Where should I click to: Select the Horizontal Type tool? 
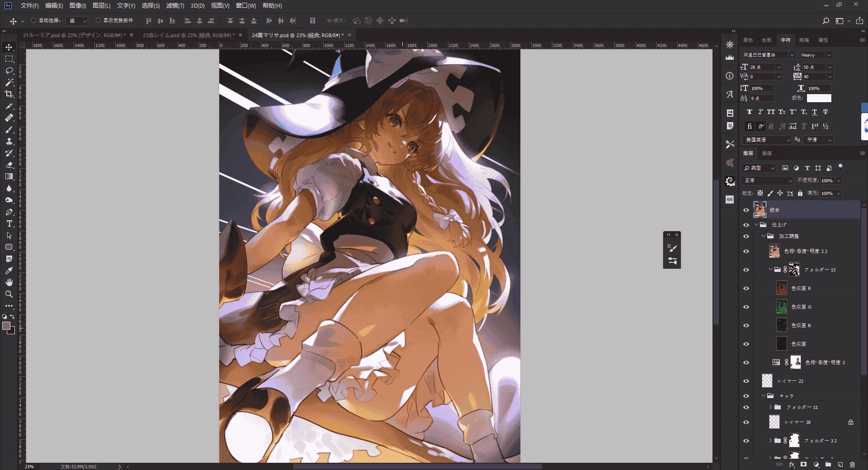click(9, 223)
